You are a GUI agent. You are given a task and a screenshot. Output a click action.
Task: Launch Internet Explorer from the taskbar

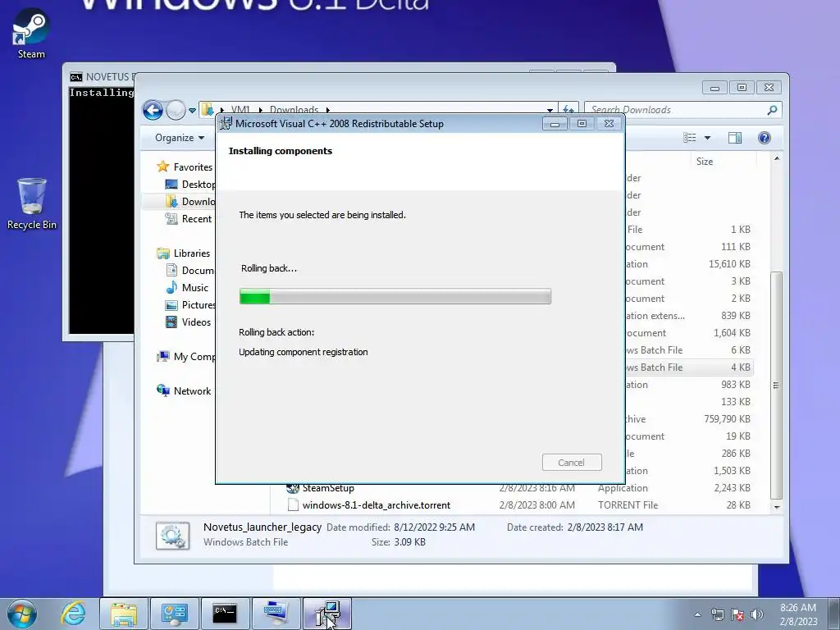point(73,614)
